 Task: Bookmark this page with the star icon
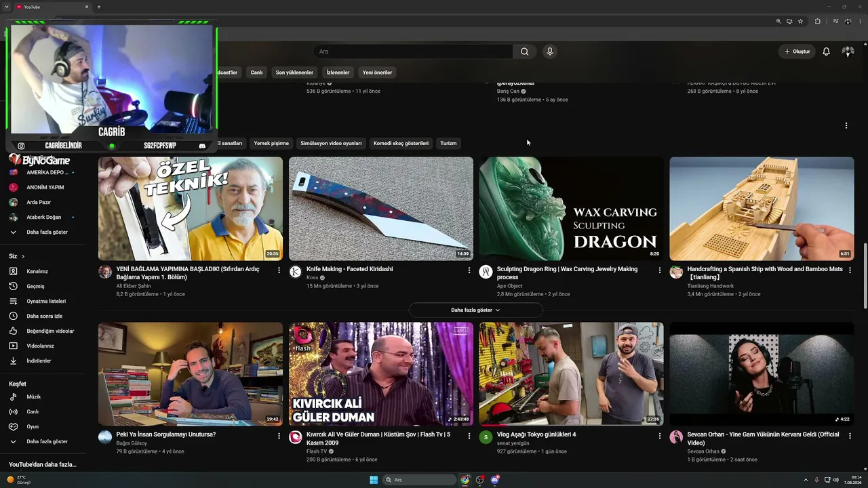pos(800,21)
